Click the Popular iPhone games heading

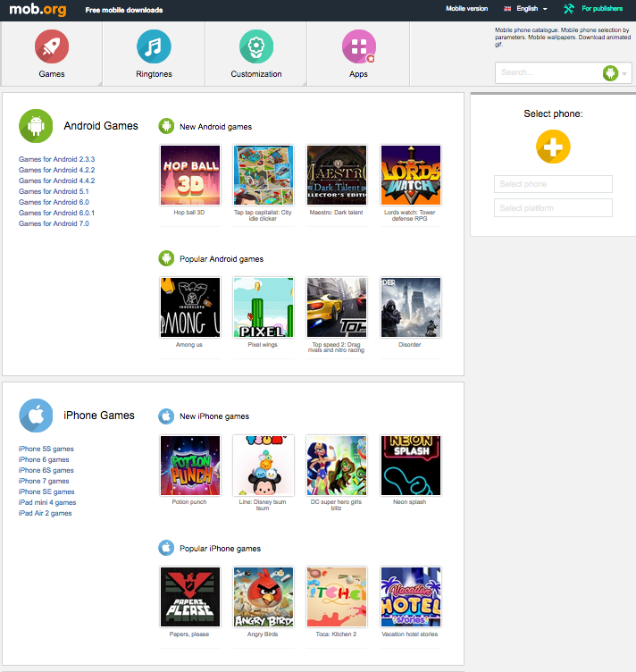[x=220, y=549]
